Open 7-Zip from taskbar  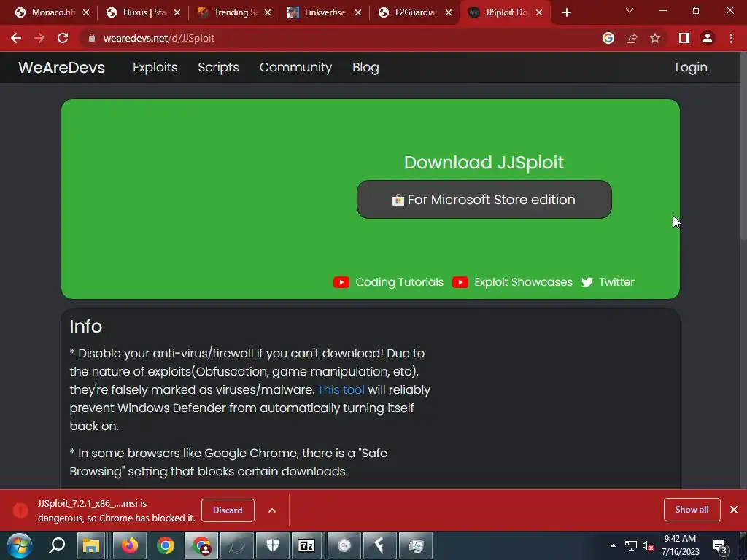point(306,545)
